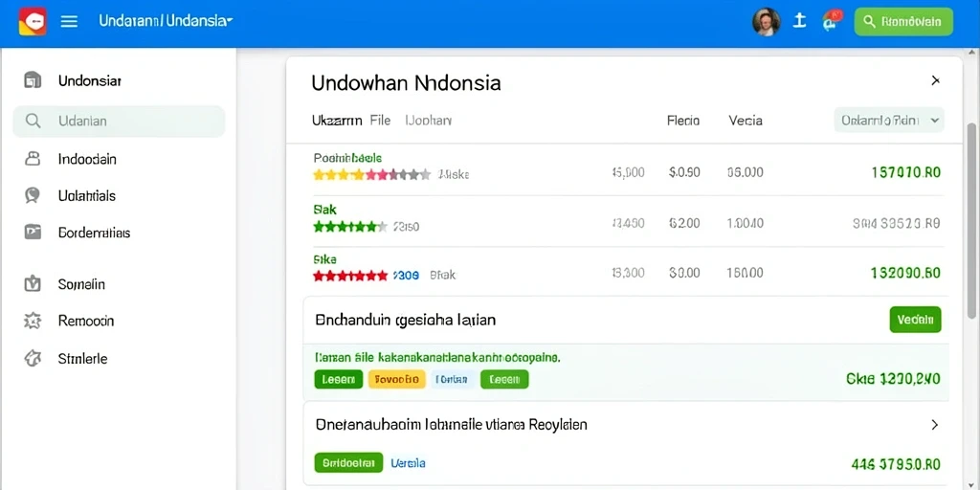
Task: Select the Indoodain sidebar icon
Action: pos(33,159)
